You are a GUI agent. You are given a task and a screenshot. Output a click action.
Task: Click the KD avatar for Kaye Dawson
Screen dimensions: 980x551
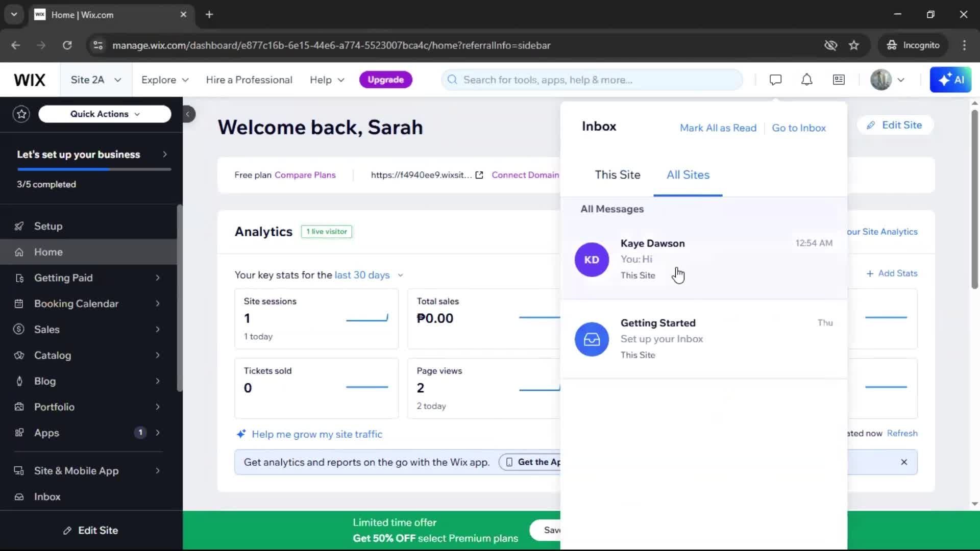592,260
